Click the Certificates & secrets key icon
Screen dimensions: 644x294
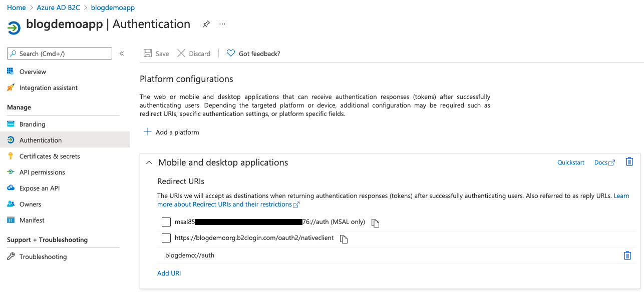pos(11,156)
